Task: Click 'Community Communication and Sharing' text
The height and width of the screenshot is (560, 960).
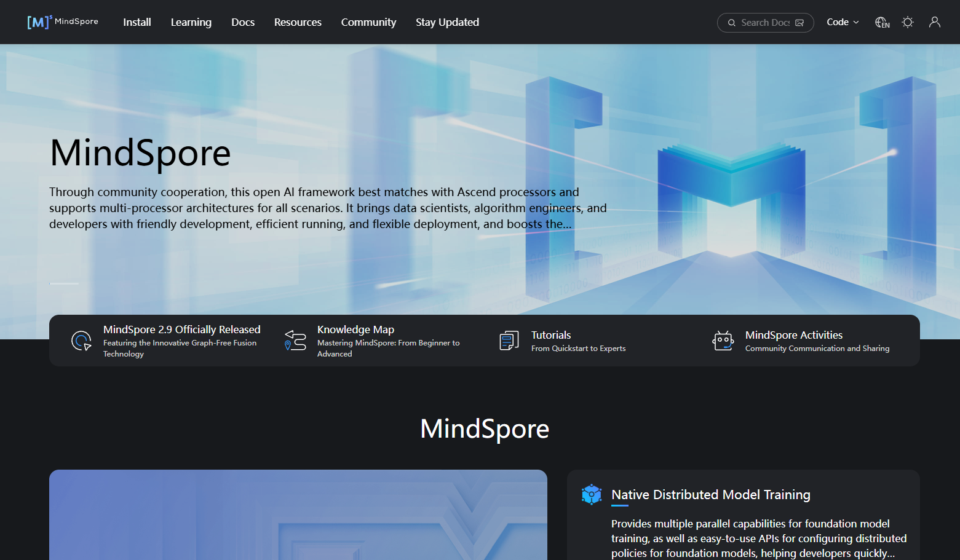Action: pyautogui.click(x=817, y=349)
